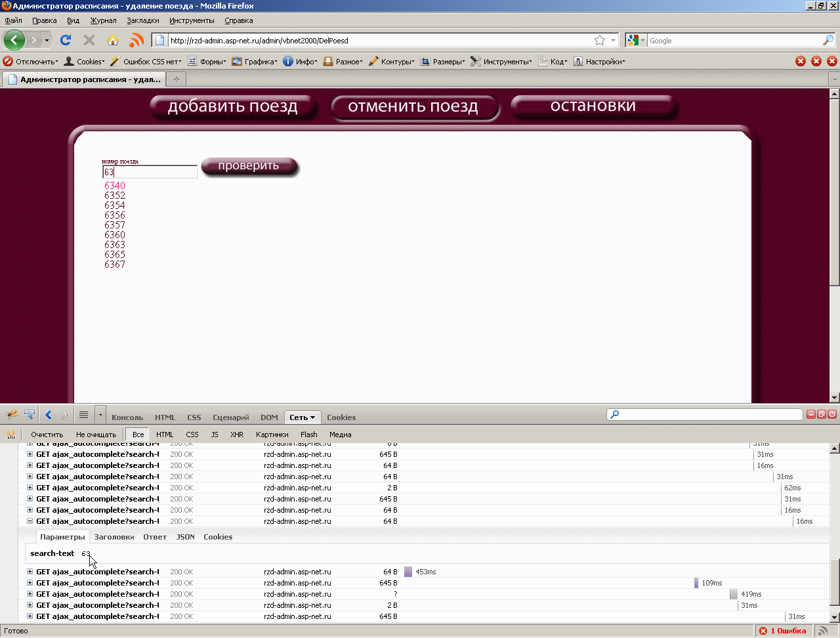Screen dimensions: 840x638
Task: Select the 'Все' network filter
Action: (x=138, y=435)
